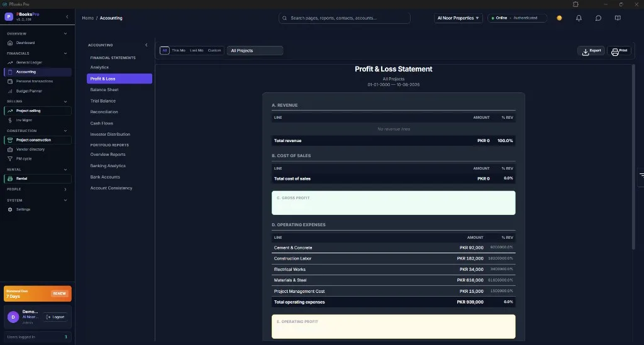Expand the People section
This screenshot has width=644, height=345.
(65, 189)
